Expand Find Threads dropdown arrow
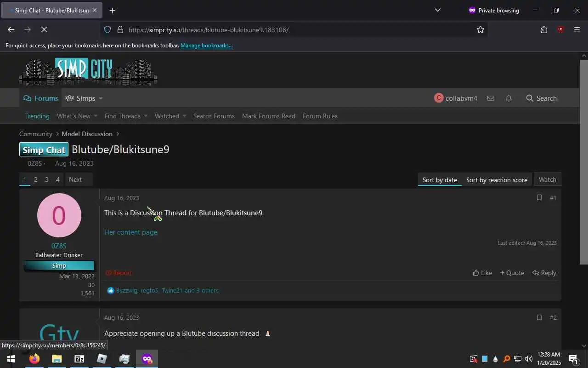Image resolution: width=588 pixels, height=368 pixels. pos(146,116)
